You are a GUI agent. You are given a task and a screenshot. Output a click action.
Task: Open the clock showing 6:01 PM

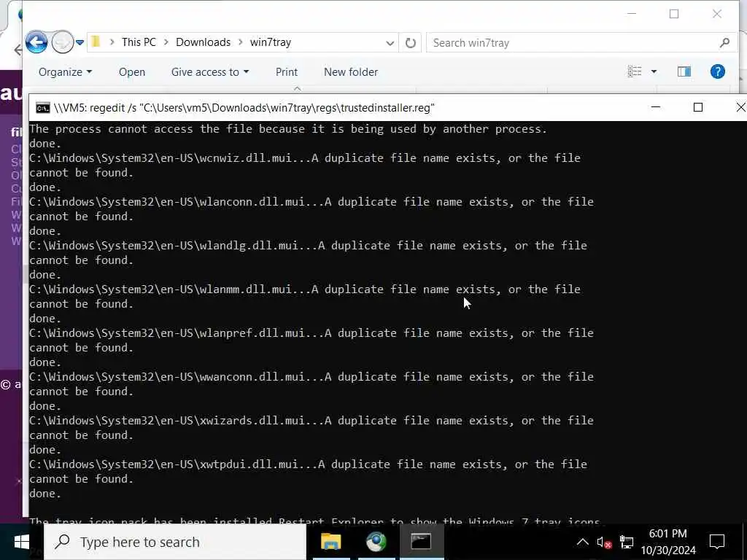click(668, 542)
